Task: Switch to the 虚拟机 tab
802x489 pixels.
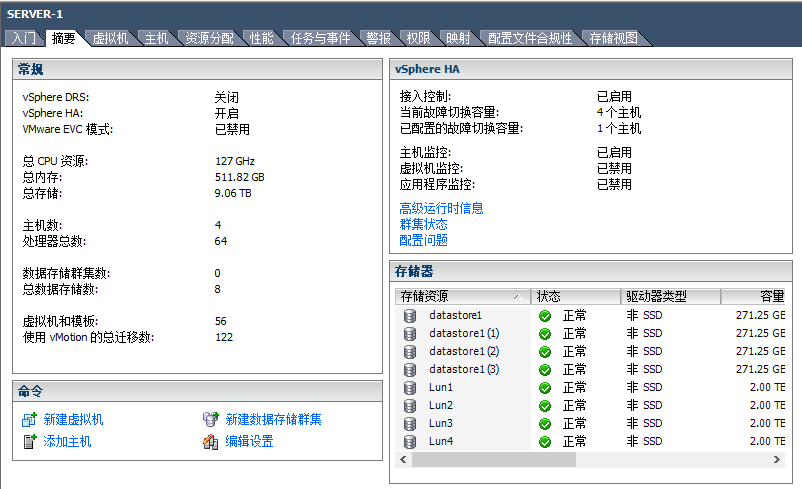Action: tap(110, 38)
